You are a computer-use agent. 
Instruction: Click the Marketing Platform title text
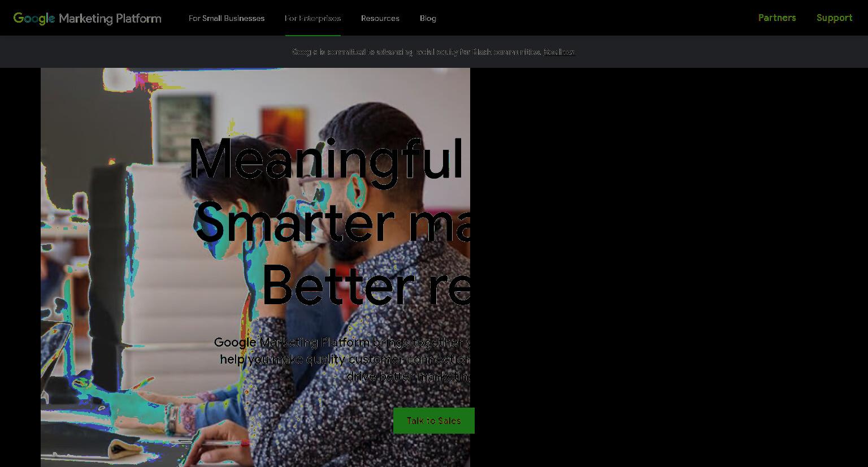[x=110, y=19]
